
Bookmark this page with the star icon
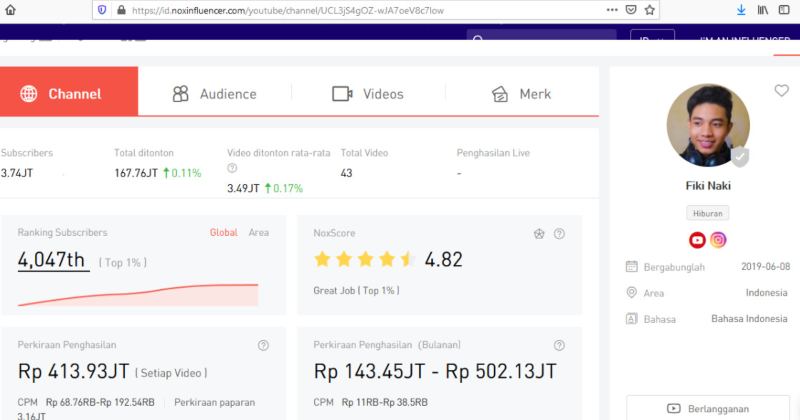pos(649,10)
